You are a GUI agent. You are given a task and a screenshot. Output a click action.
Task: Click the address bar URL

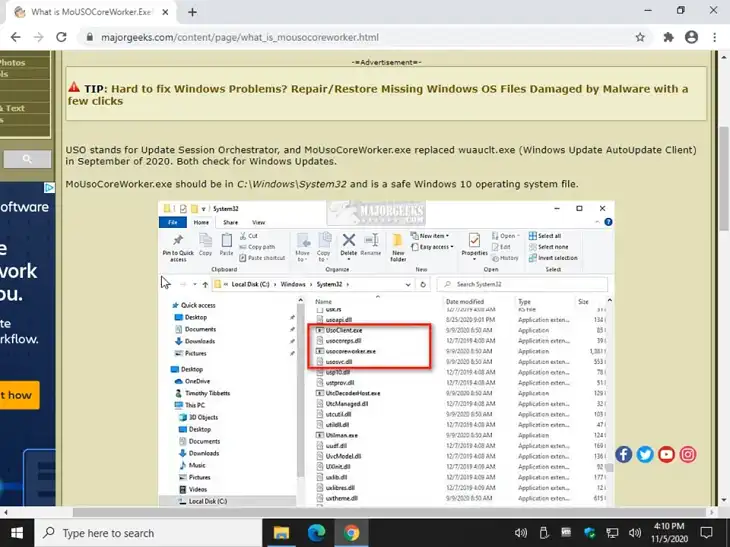[x=240, y=37]
